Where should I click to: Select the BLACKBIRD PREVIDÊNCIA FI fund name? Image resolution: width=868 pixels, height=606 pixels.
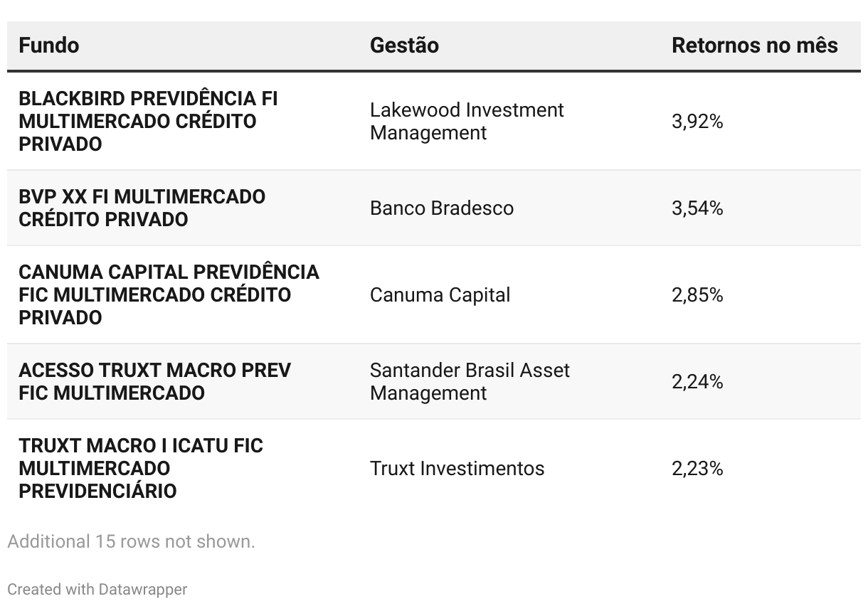tap(148, 121)
